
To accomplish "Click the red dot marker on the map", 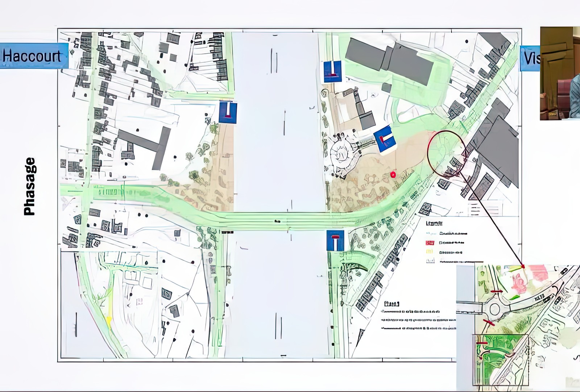I will [x=393, y=175].
